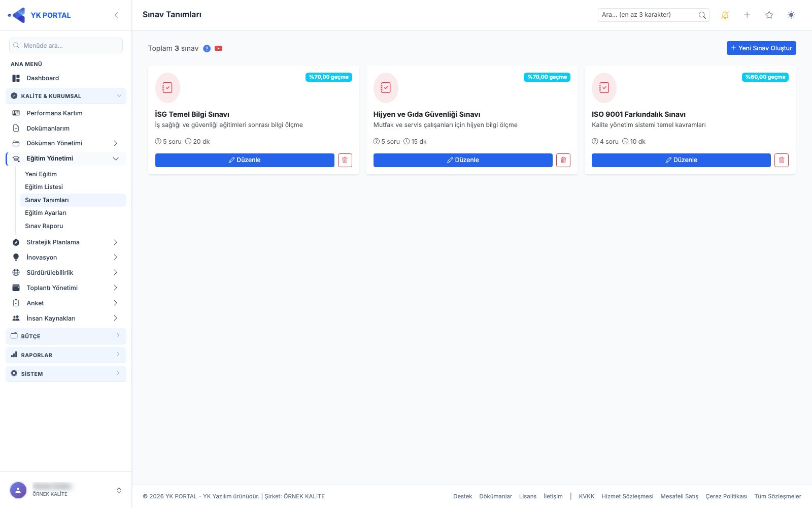Expand the BÜTÇE section

pyautogui.click(x=66, y=336)
